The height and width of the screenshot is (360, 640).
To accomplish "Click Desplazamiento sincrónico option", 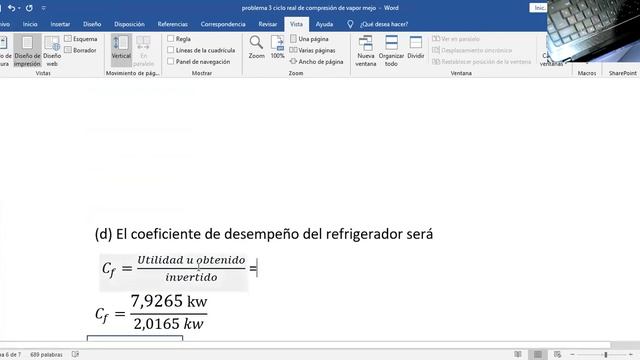I will pos(472,50).
